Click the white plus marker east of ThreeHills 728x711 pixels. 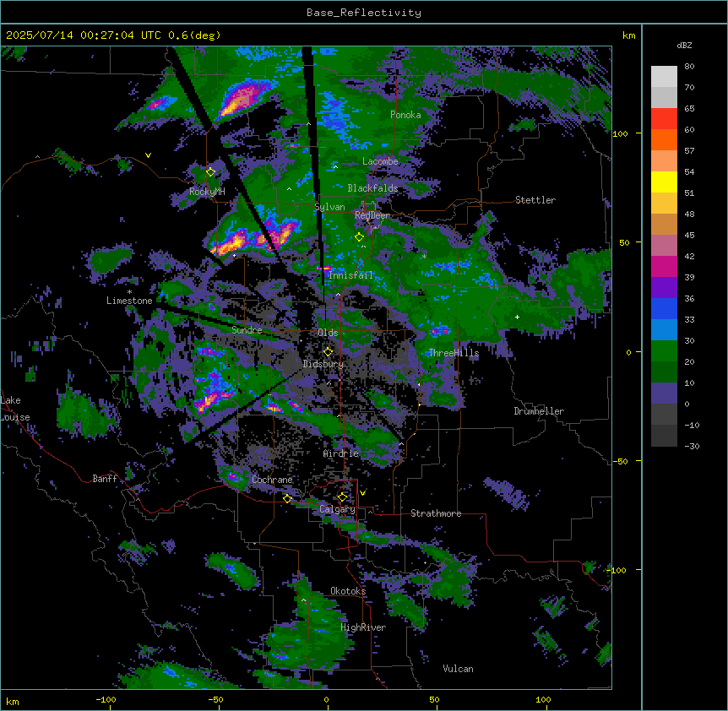[517, 317]
